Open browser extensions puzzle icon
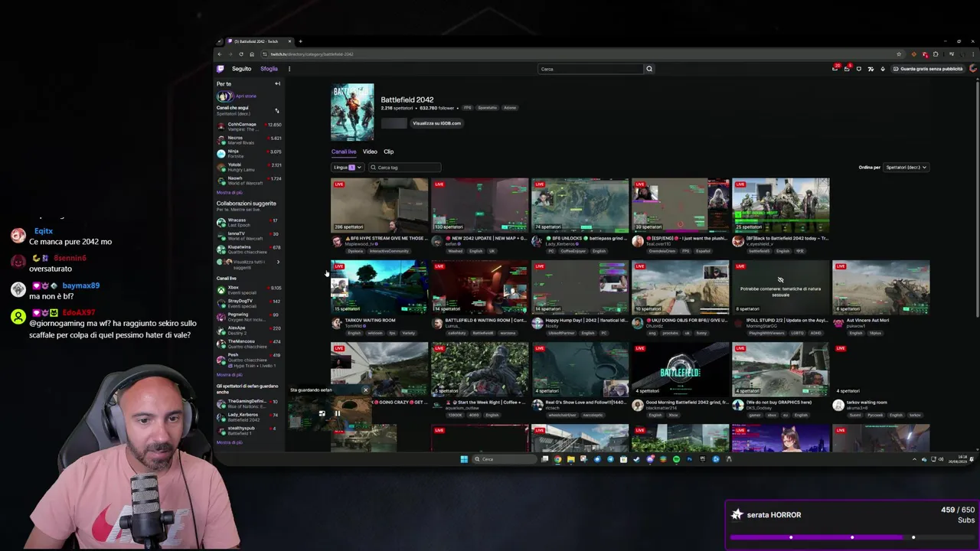This screenshot has height=551, width=980. (x=936, y=54)
